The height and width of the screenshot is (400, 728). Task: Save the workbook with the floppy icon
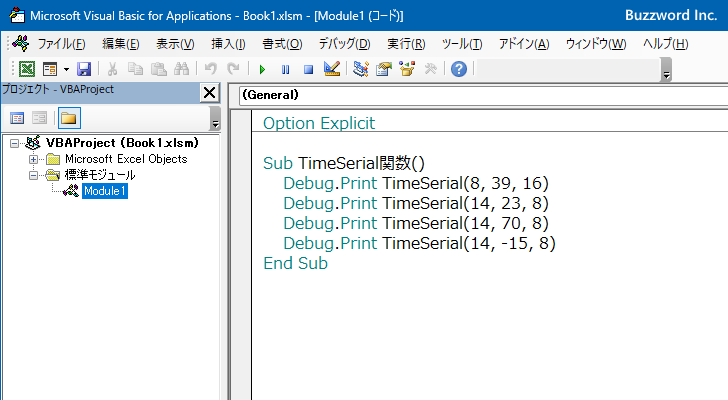click(x=84, y=69)
